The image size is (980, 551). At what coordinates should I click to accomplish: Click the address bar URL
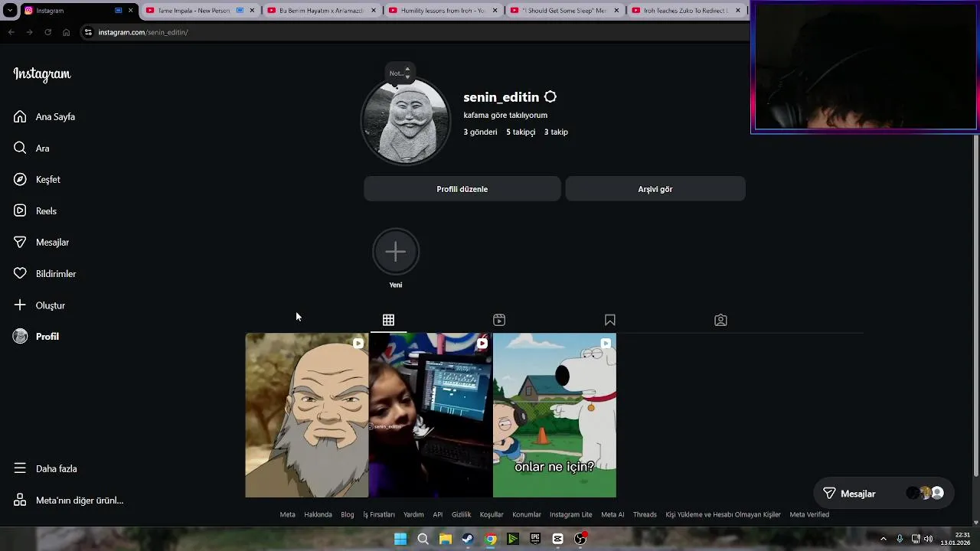tap(143, 32)
